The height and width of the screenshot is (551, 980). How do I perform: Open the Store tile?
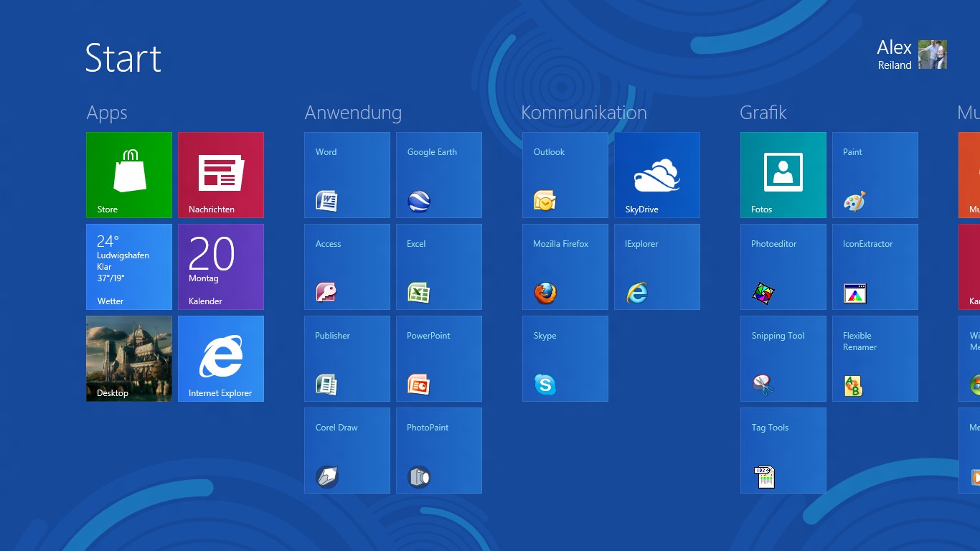tap(129, 175)
